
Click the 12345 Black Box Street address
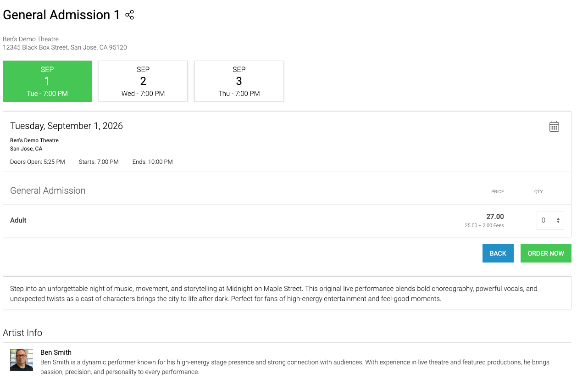(x=65, y=47)
